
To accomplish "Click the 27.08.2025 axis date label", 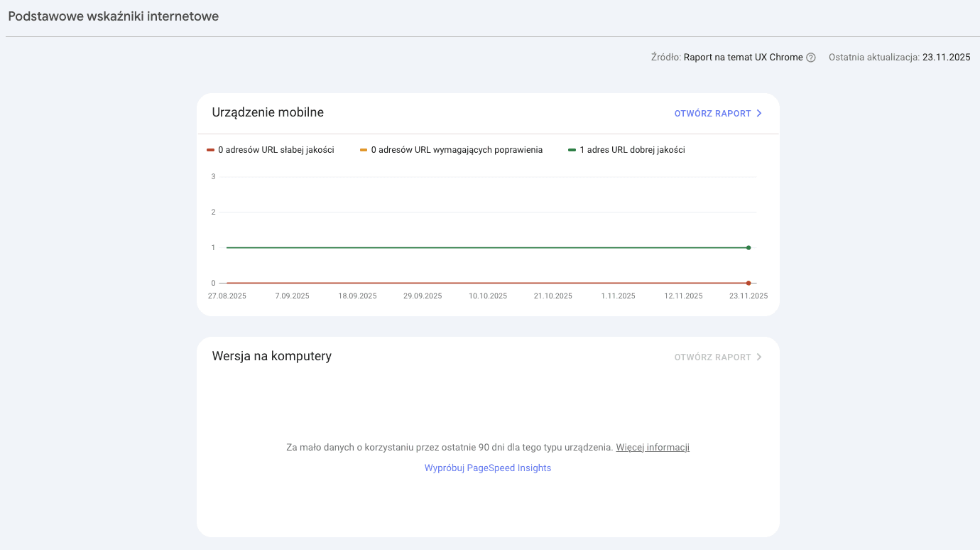I will click(227, 296).
